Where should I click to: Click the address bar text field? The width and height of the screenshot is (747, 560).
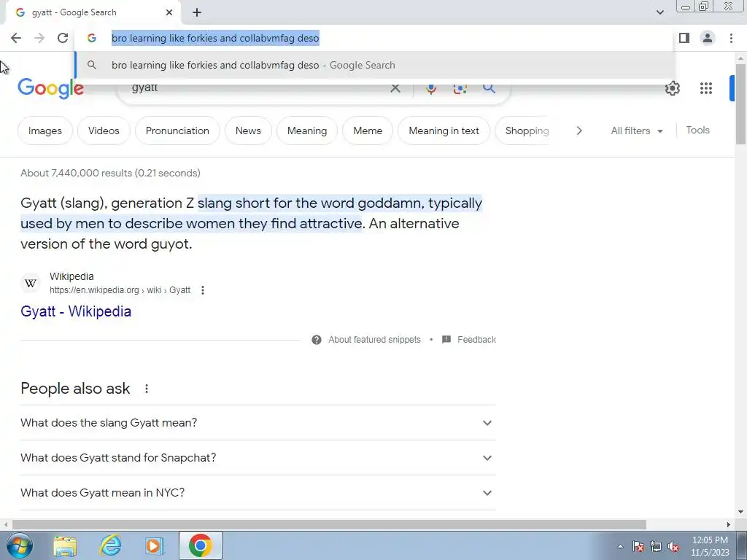[x=374, y=38]
